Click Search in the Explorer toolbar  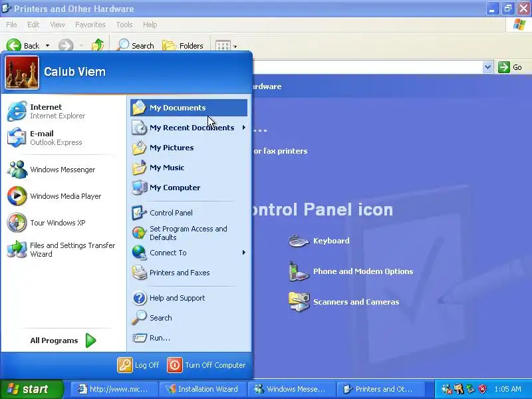tap(135, 45)
